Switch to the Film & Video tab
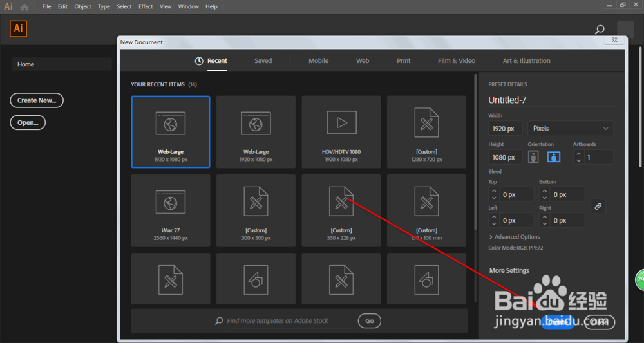The height and width of the screenshot is (343, 644). tap(457, 60)
